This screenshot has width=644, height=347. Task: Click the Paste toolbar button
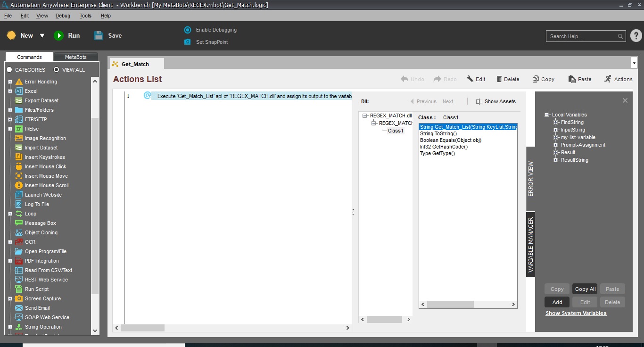(580, 79)
